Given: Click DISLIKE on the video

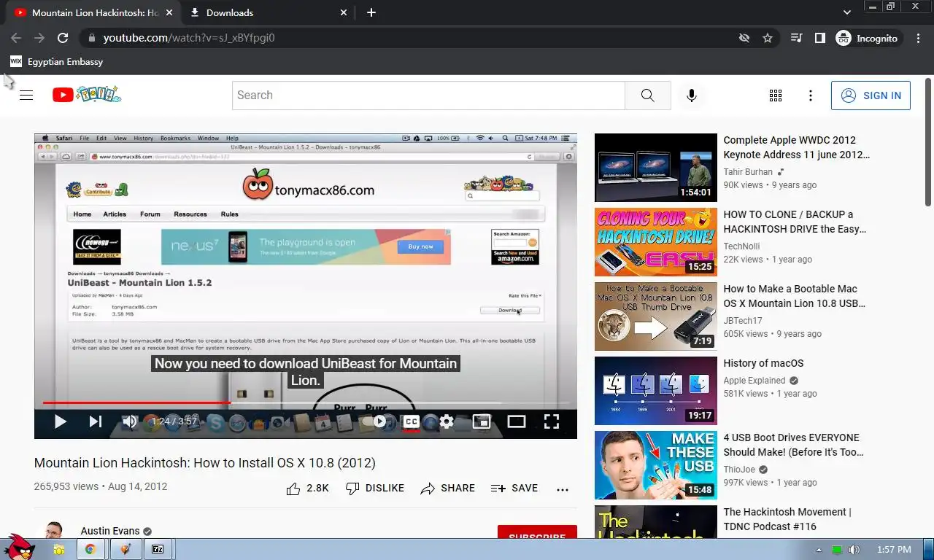Looking at the screenshot, I should click(x=374, y=489).
